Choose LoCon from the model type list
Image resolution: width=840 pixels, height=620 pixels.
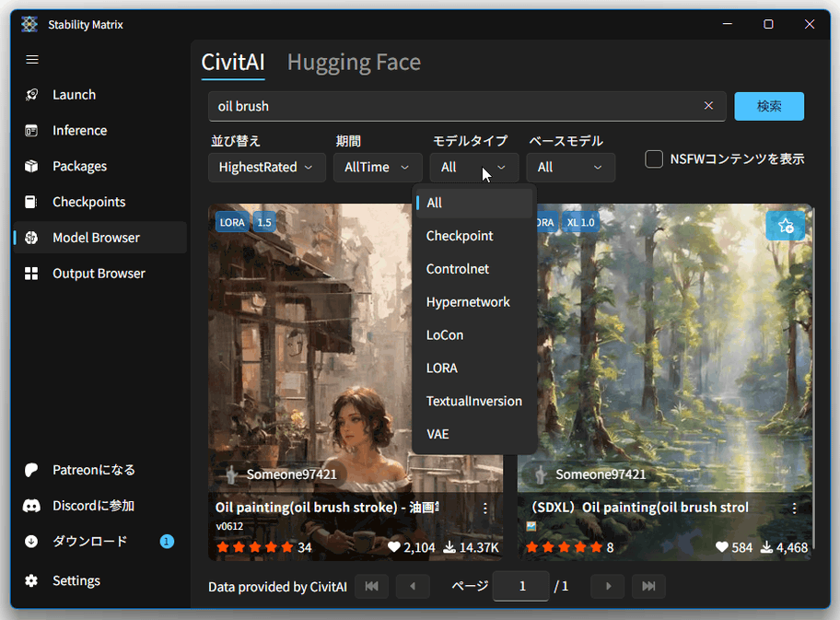(474, 335)
